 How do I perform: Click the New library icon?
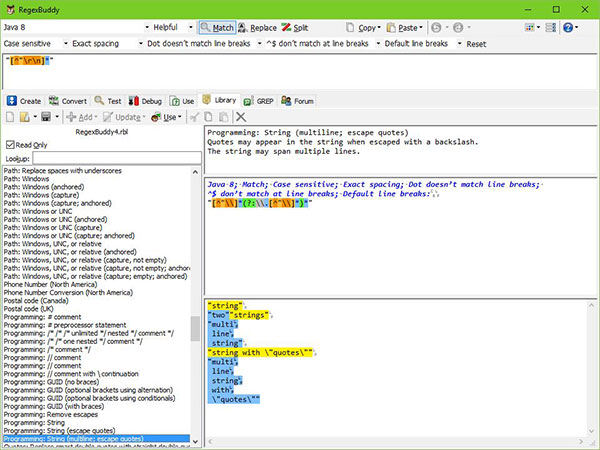(x=10, y=117)
